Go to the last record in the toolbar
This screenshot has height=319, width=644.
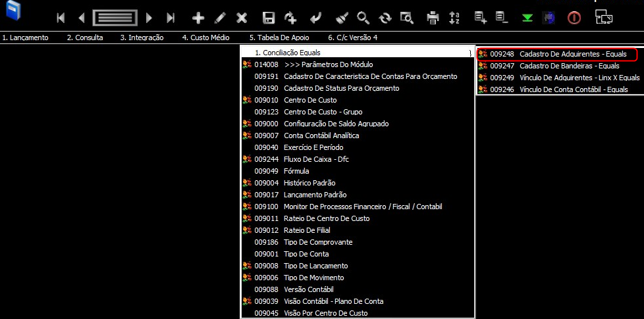click(x=171, y=18)
